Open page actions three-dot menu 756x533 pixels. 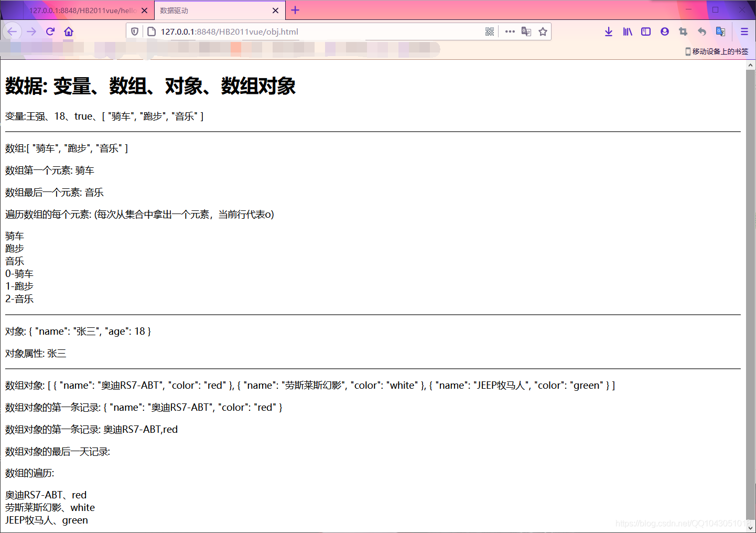tap(510, 31)
